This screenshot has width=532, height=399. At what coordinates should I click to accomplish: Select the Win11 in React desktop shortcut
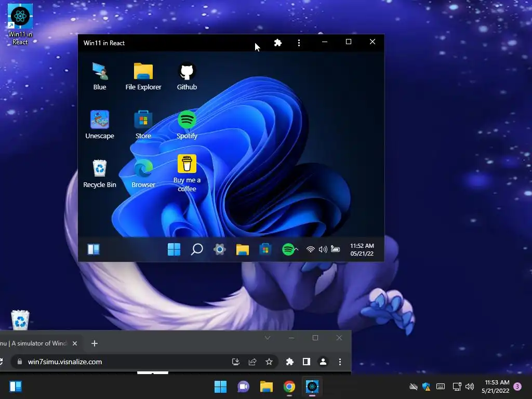point(20,24)
